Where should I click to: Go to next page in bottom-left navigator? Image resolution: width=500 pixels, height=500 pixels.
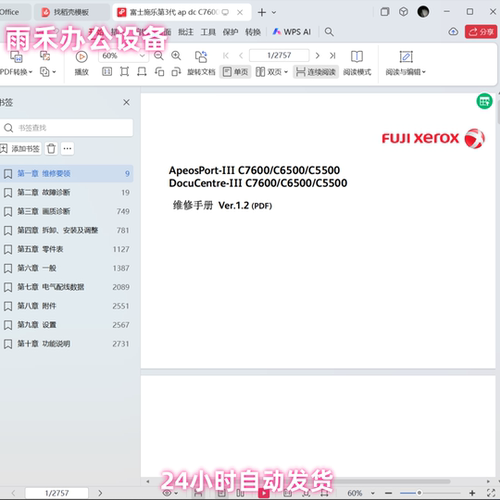pyautogui.click(x=100, y=493)
